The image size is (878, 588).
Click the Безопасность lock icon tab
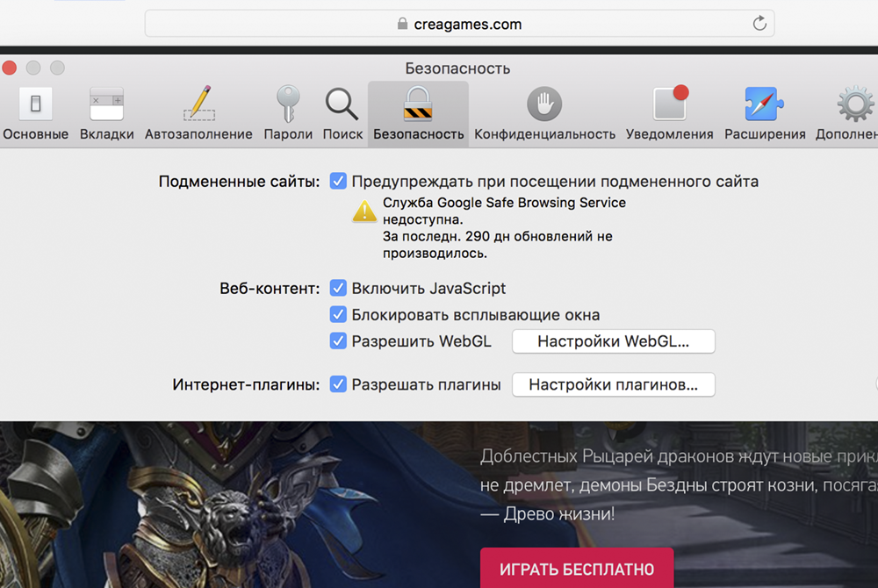(418, 104)
